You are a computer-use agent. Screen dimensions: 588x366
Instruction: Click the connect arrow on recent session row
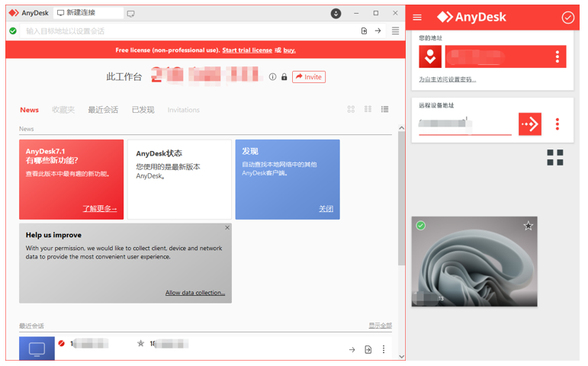click(x=352, y=349)
